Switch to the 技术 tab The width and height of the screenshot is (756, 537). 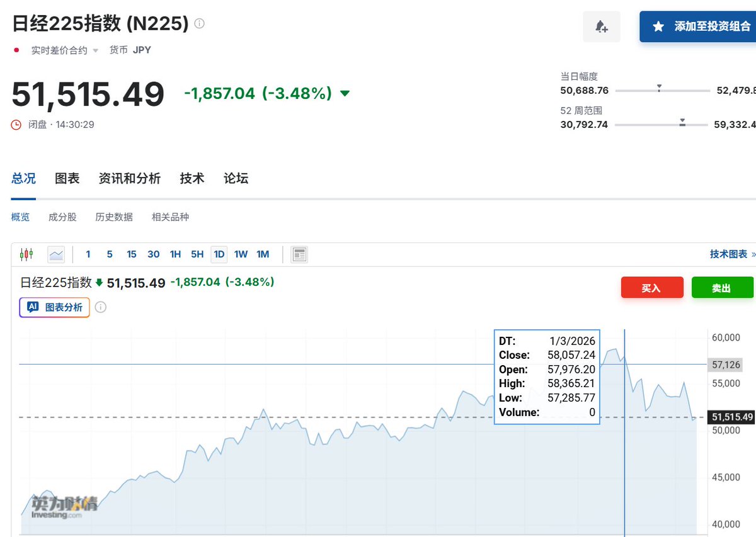point(192,178)
